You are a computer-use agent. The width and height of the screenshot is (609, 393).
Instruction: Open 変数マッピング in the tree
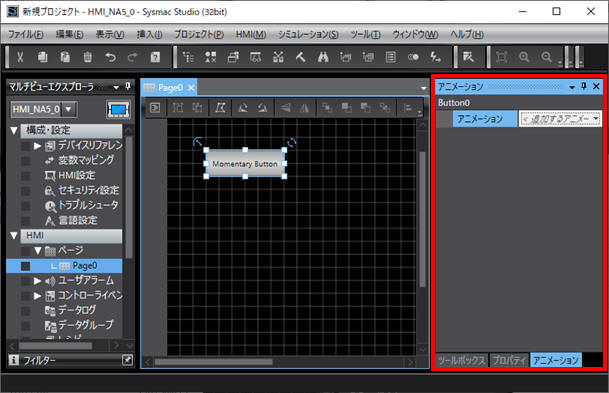[x=86, y=160]
